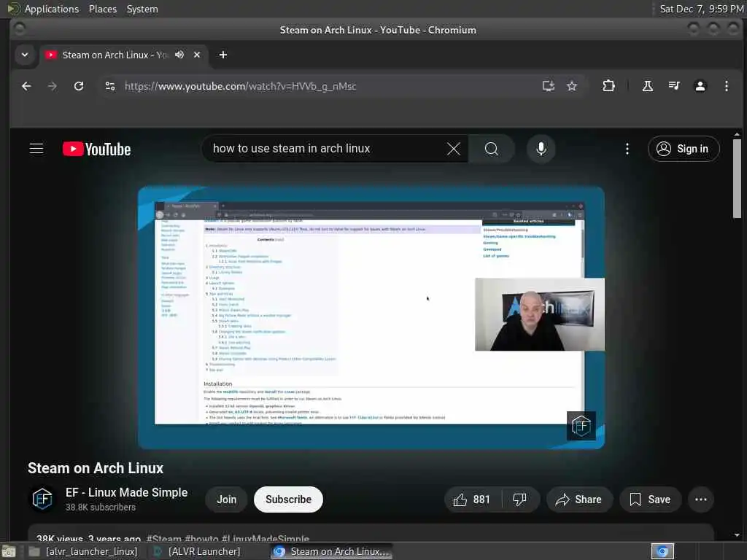The height and width of the screenshot is (560, 747).
Task: Open the media controls icon in toolbar
Action: [x=673, y=86]
